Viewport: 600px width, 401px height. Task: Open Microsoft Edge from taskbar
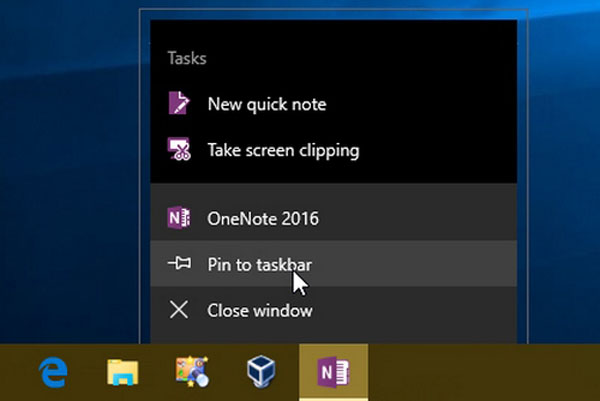[53, 372]
